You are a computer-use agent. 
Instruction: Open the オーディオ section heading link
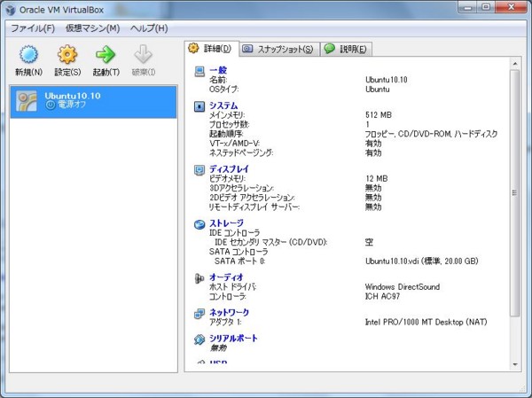pyautogui.click(x=226, y=277)
